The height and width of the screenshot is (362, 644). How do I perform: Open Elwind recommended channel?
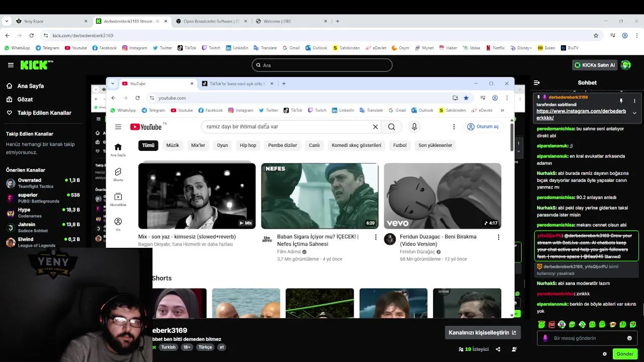(x=43, y=242)
